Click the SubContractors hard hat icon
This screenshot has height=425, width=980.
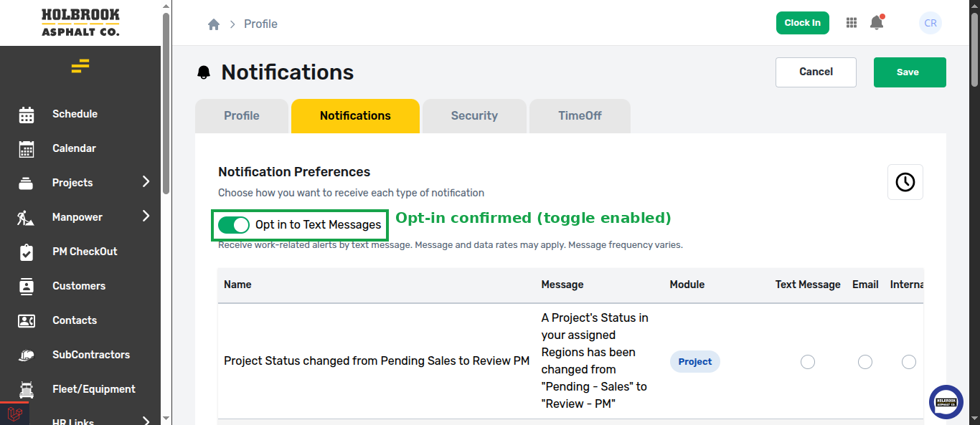pyautogui.click(x=27, y=355)
